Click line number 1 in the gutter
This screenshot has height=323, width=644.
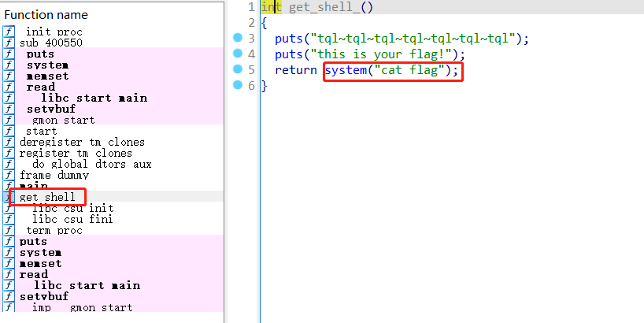[251, 7]
